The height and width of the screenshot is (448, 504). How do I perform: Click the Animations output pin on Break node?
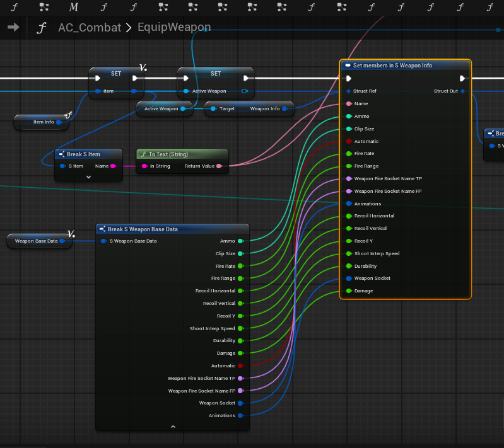[x=240, y=415]
